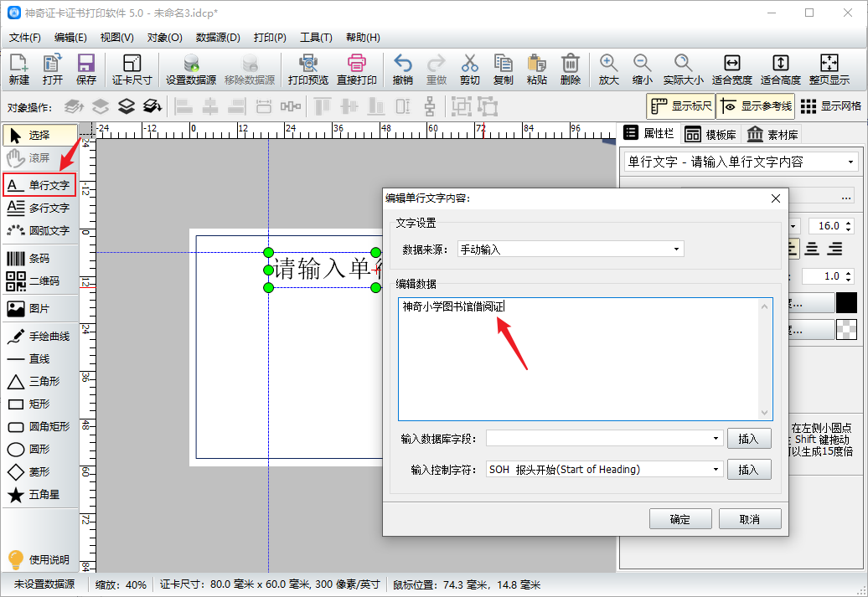Select the 条码 barcode tool
This screenshot has height=597, width=868.
(x=39, y=259)
